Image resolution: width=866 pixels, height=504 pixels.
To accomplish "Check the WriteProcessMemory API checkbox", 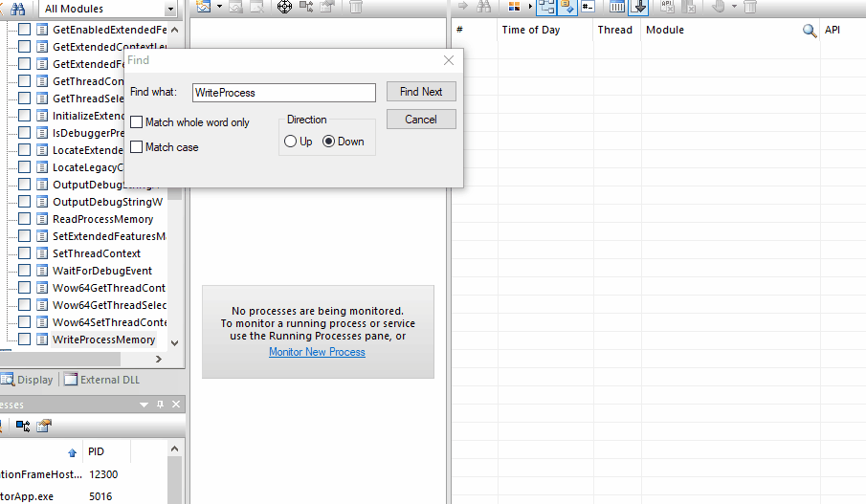I will click(25, 340).
